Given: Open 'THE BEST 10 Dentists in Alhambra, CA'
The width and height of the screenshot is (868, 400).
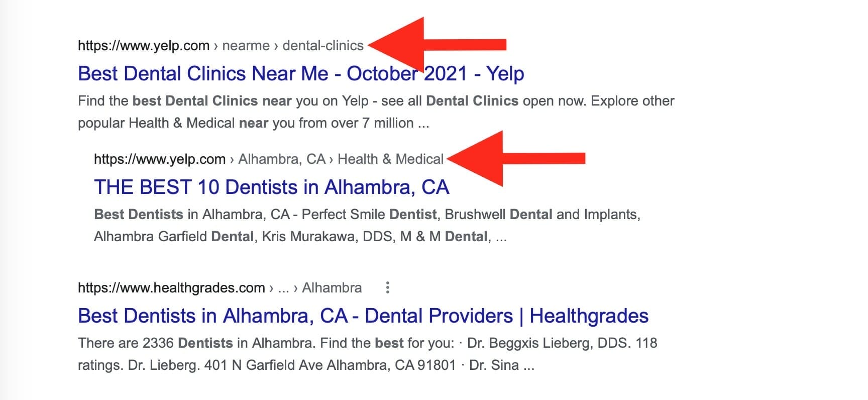Looking at the screenshot, I should click(272, 187).
